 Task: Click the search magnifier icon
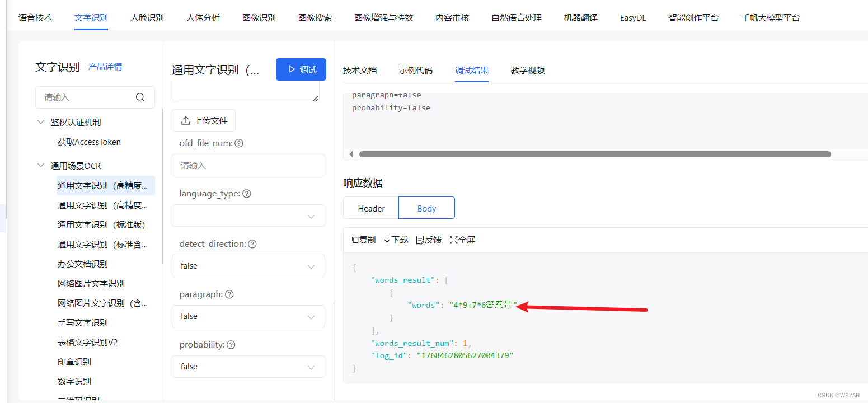(x=140, y=97)
